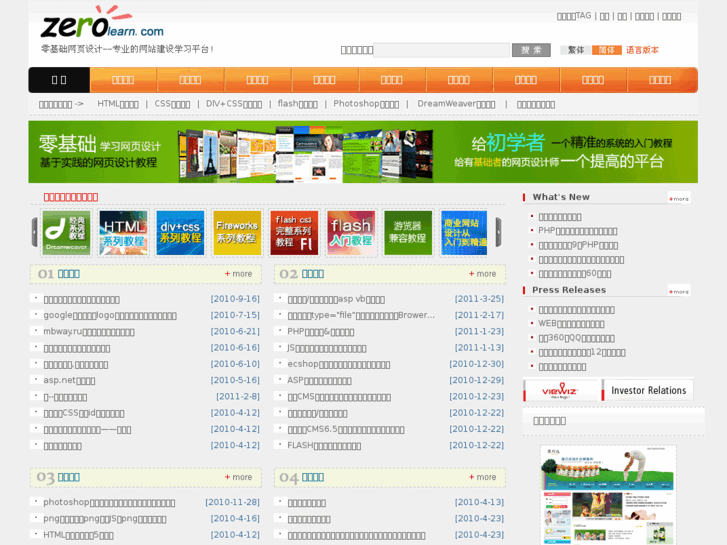Click the date [2011-2-8]
727x545 pixels.
tap(238, 397)
